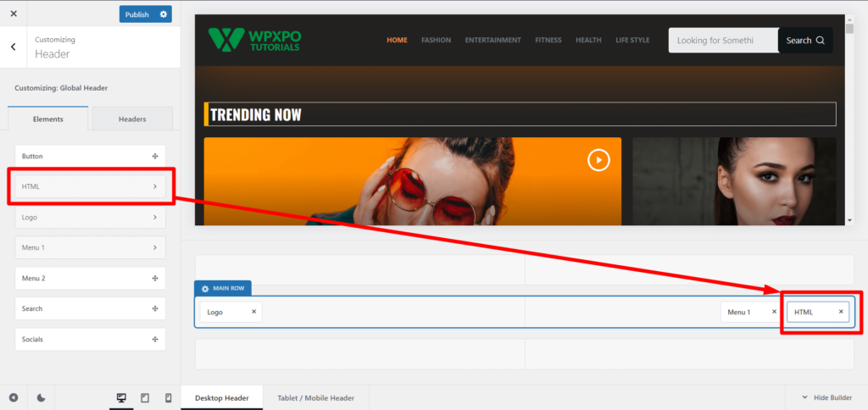868x410 pixels.
Task: Open ENTERTAINMENT in the preview menu
Action: coord(492,41)
